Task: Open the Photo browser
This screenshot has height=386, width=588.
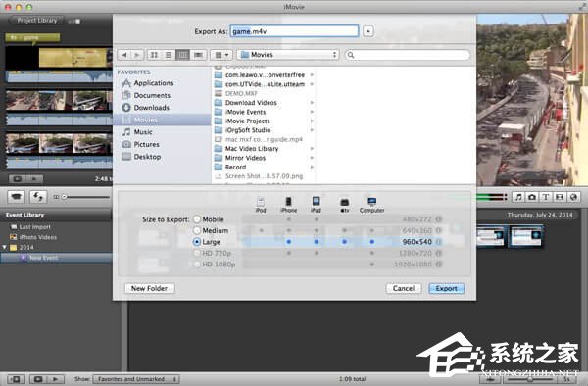Action: [532, 197]
